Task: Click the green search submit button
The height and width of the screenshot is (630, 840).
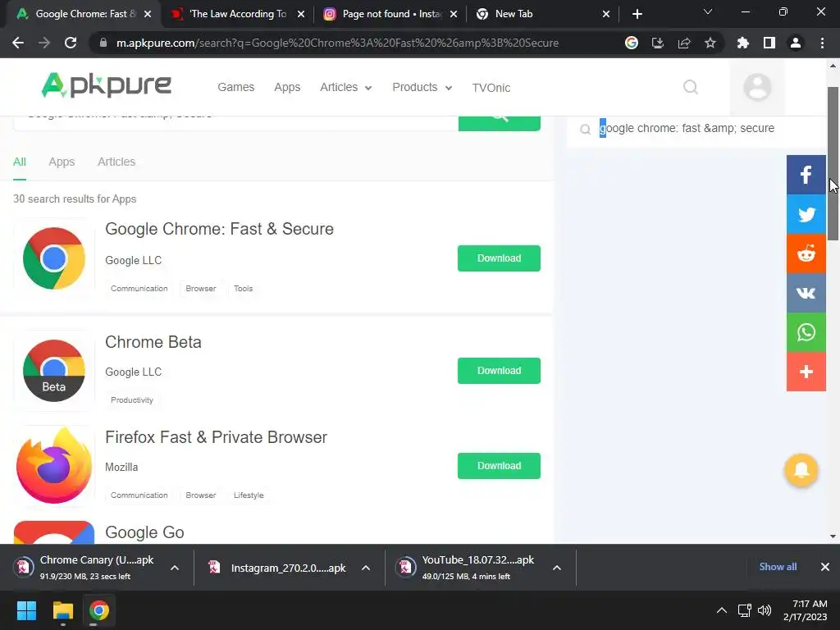Action: click(x=500, y=123)
